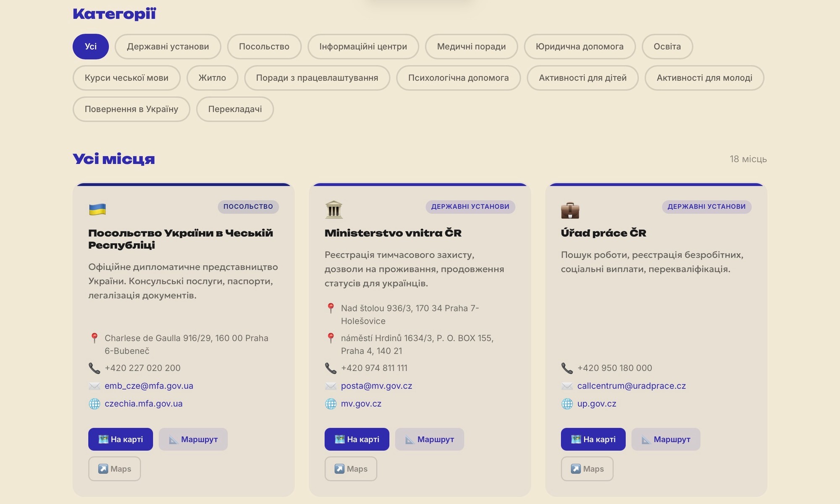Click the bank building icon on Ministerstvo vnitra card
This screenshot has width=840, height=504.
coord(334,210)
